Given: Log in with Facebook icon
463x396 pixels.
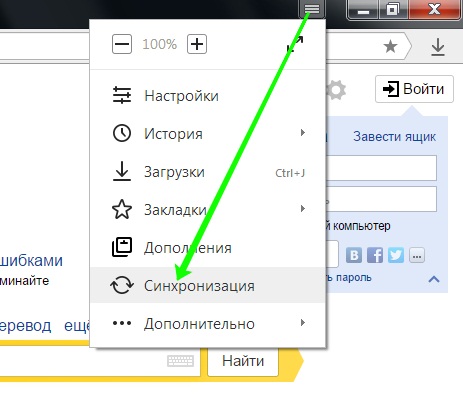Looking at the screenshot, I should (x=375, y=256).
